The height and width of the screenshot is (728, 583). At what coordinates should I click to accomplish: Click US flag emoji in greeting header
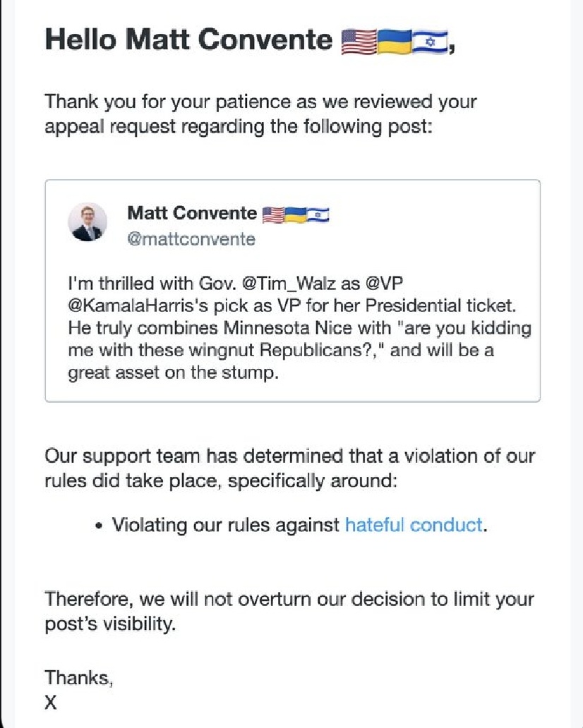click(359, 42)
